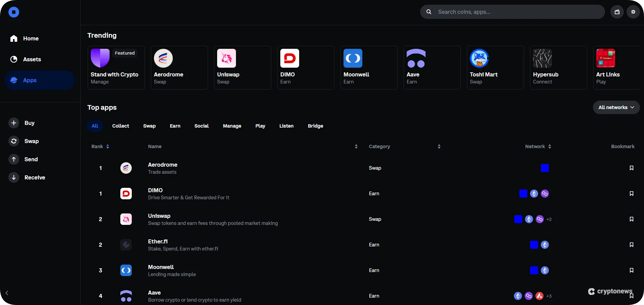644x305 pixels.
Task: Open the Toshi Mart trending app
Action: point(495,67)
